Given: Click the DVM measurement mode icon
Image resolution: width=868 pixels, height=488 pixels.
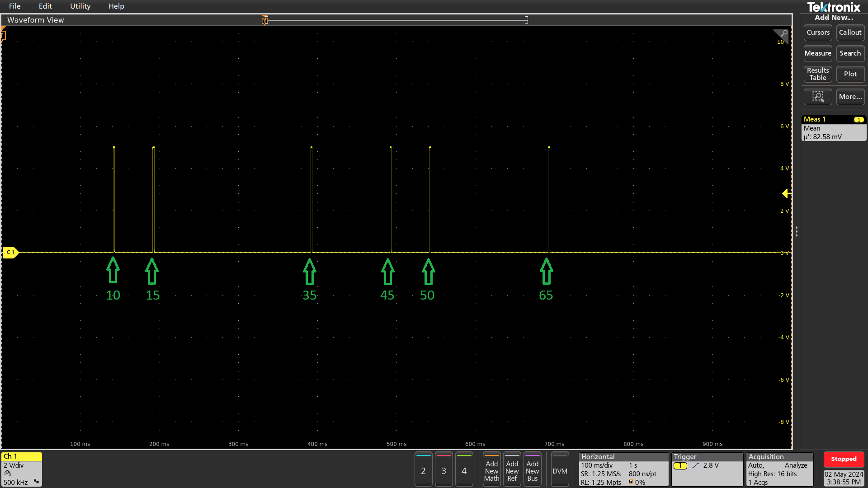Looking at the screenshot, I should click(560, 470).
